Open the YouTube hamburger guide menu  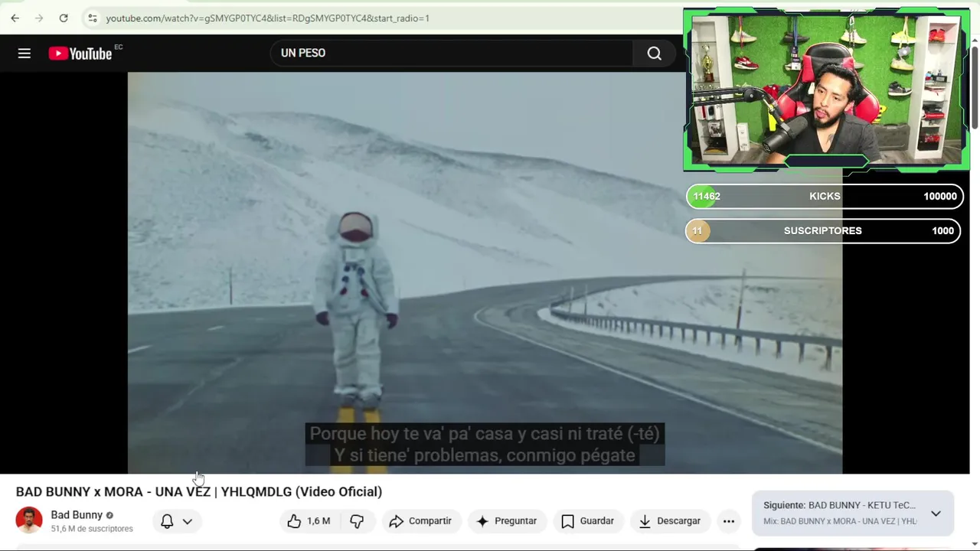coord(24,53)
